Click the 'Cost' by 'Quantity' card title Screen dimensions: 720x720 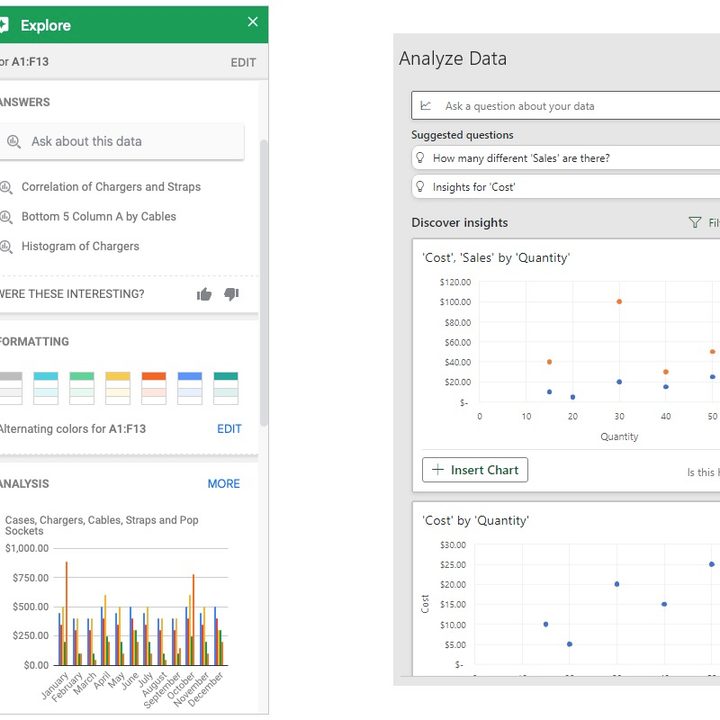coord(476,521)
